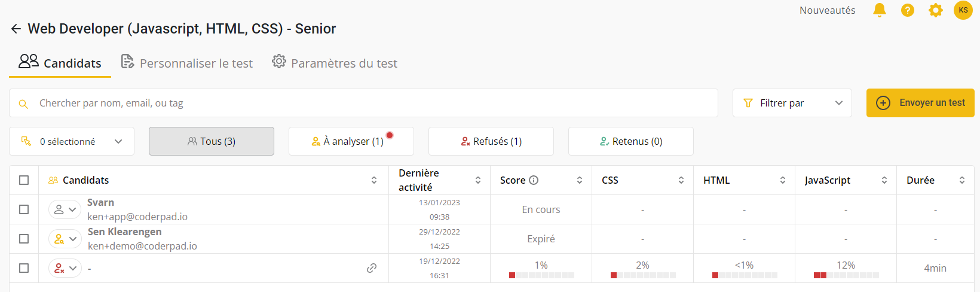980x292 pixels.
Task: Open the KS user avatar menu
Action: coord(963,10)
